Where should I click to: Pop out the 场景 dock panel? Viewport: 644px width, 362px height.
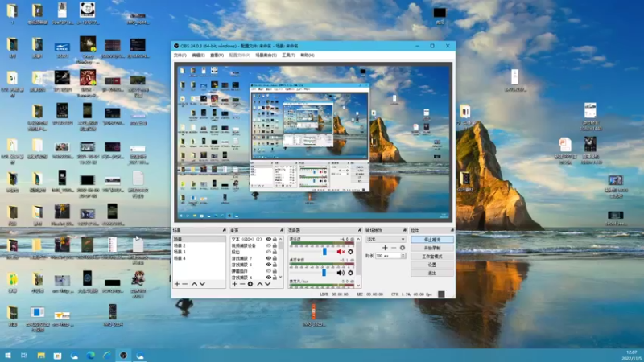[x=225, y=231]
